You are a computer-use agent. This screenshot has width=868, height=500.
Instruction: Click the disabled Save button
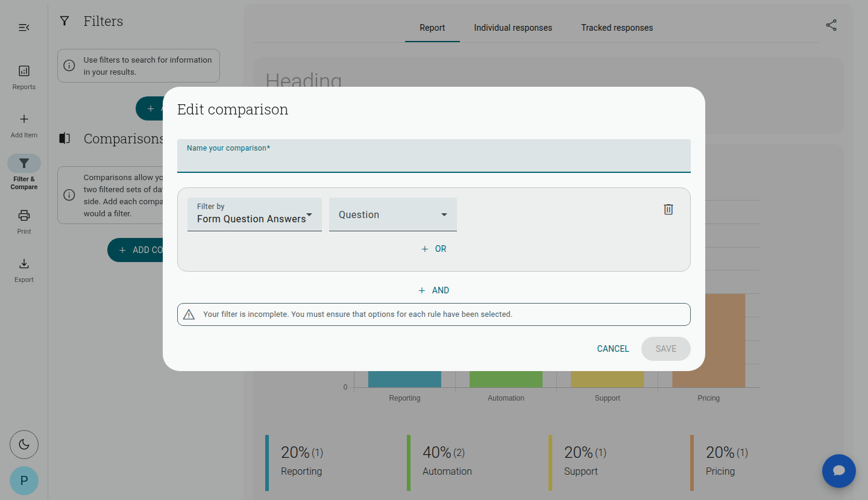pyautogui.click(x=666, y=349)
